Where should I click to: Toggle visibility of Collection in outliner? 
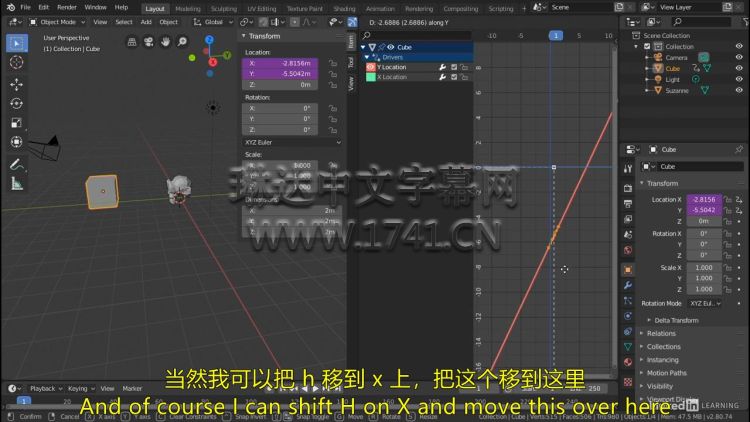point(739,46)
